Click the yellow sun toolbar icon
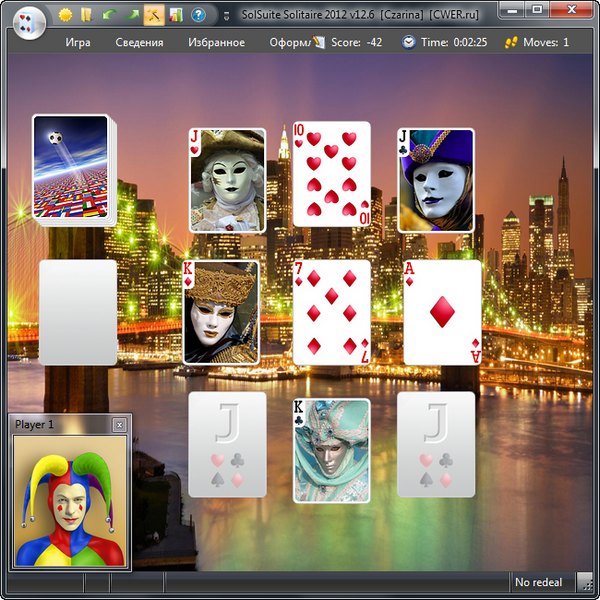Screen dimensions: 600x600 [66, 15]
